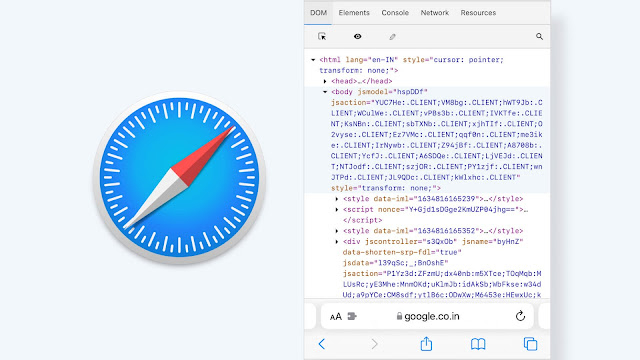Expand the script nonce node
The height and width of the screenshot is (360, 640).
point(337,209)
